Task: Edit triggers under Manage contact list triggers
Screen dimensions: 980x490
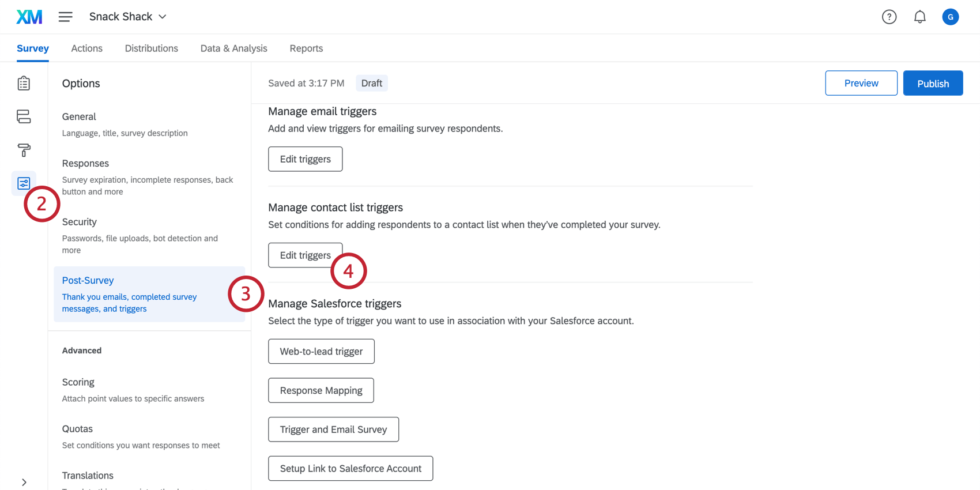Action: [305, 255]
